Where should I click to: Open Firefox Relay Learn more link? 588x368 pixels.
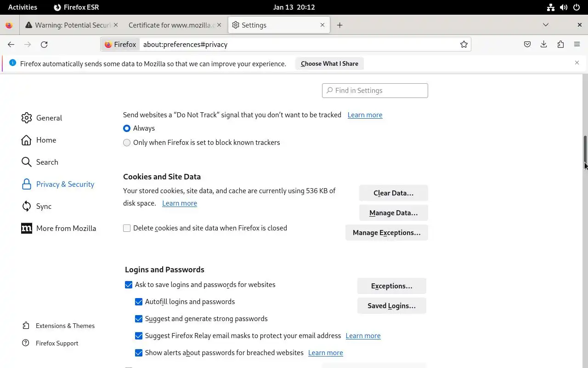[x=363, y=336]
